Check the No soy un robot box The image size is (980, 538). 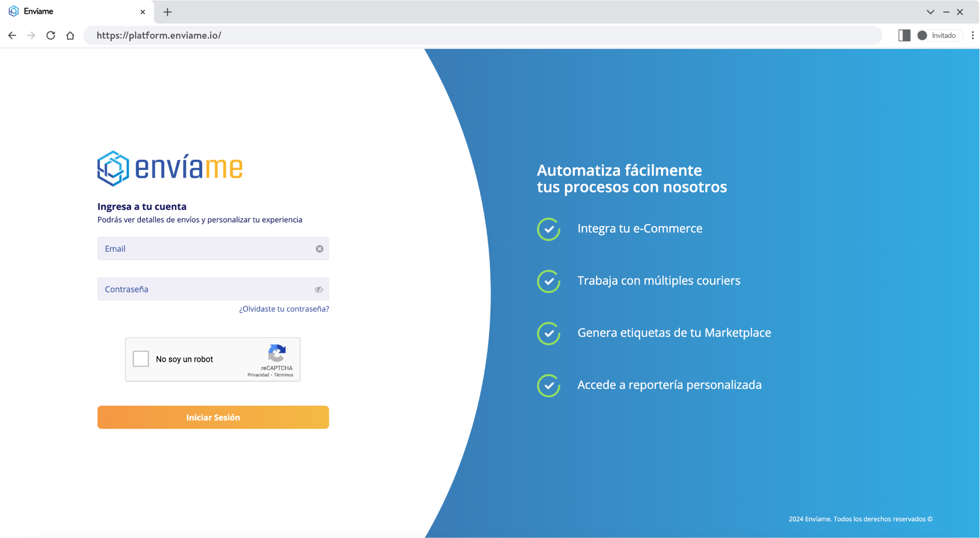pos(141,359)
